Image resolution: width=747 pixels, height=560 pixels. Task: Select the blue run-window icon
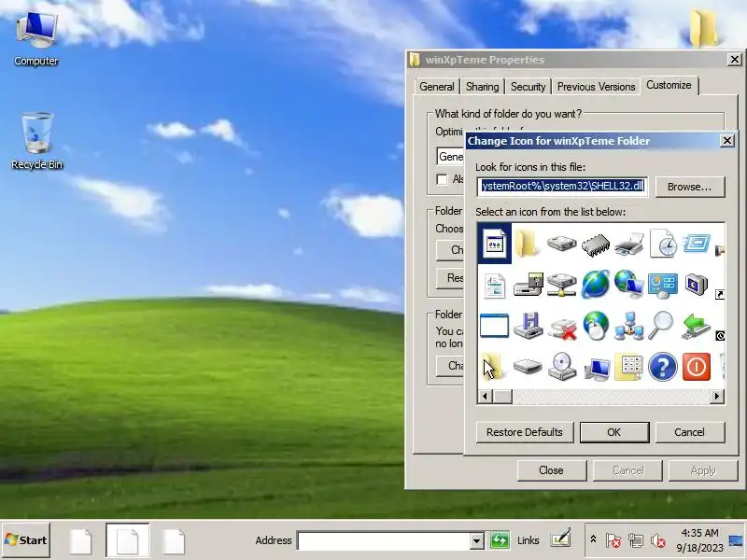pos(696,244)
